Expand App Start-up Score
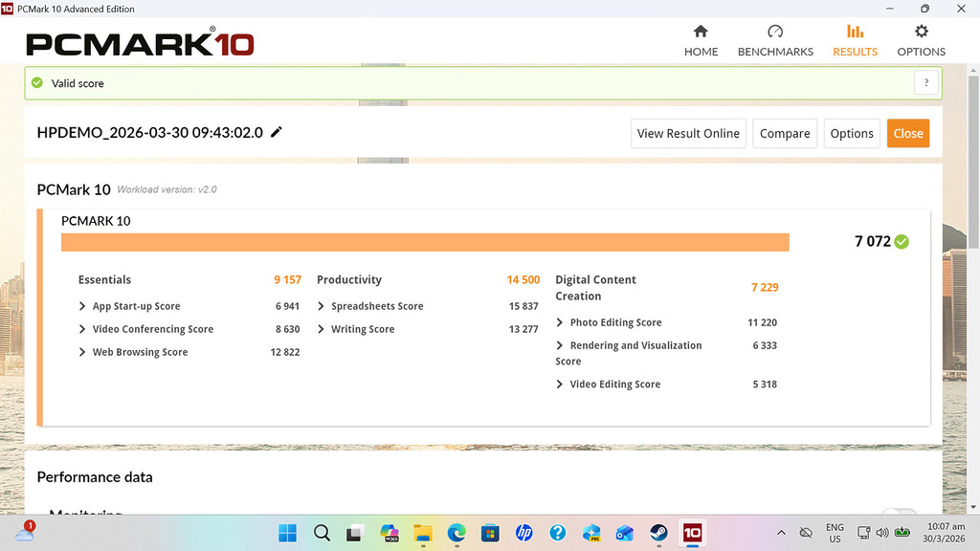Viewport: 980px width, 551px height. [83, 306]
